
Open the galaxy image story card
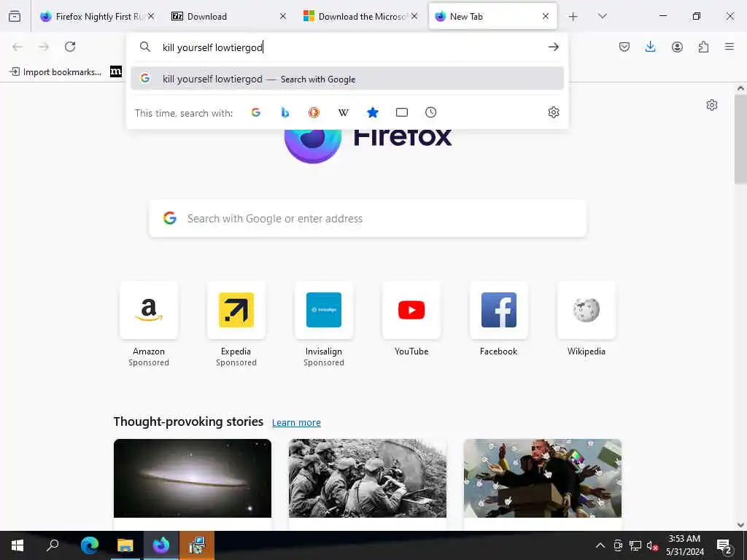click(x=193, y=478)
